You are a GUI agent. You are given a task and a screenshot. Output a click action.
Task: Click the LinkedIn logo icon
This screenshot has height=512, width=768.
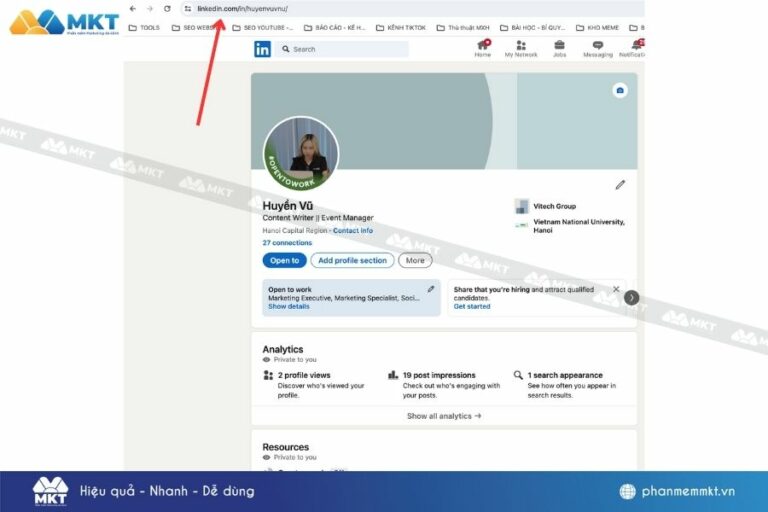262,49
